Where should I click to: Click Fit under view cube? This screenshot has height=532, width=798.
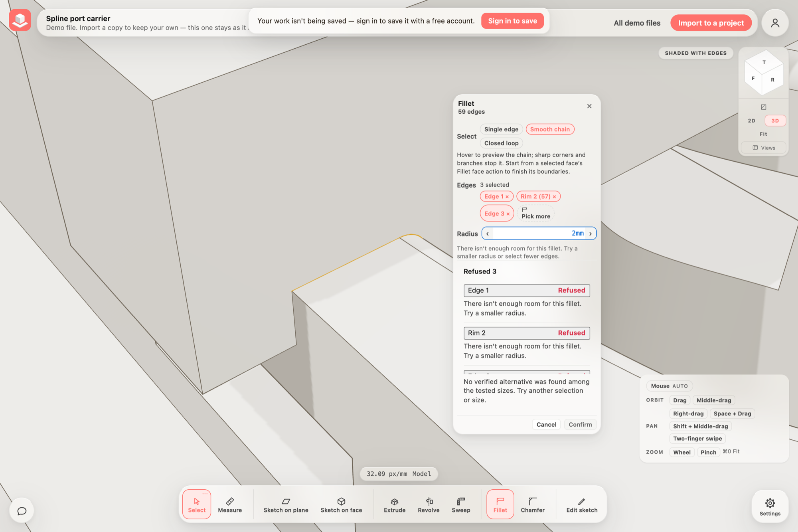763,134
